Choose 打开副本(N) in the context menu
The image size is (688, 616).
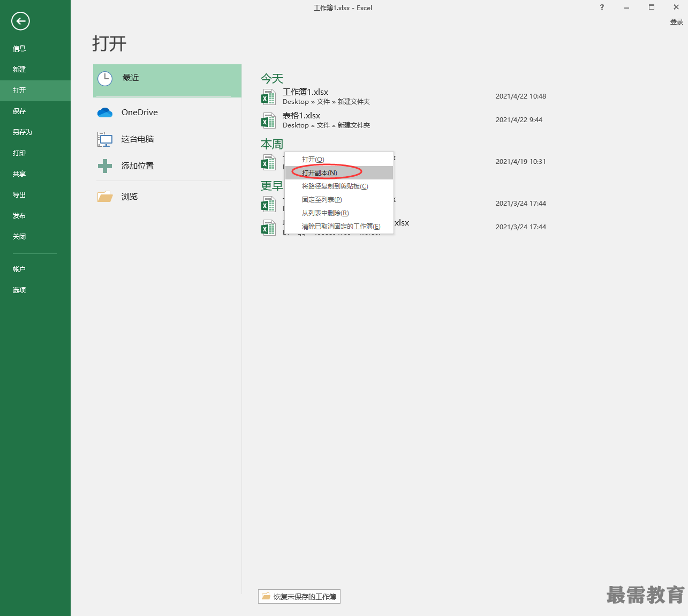pos(339,172)
